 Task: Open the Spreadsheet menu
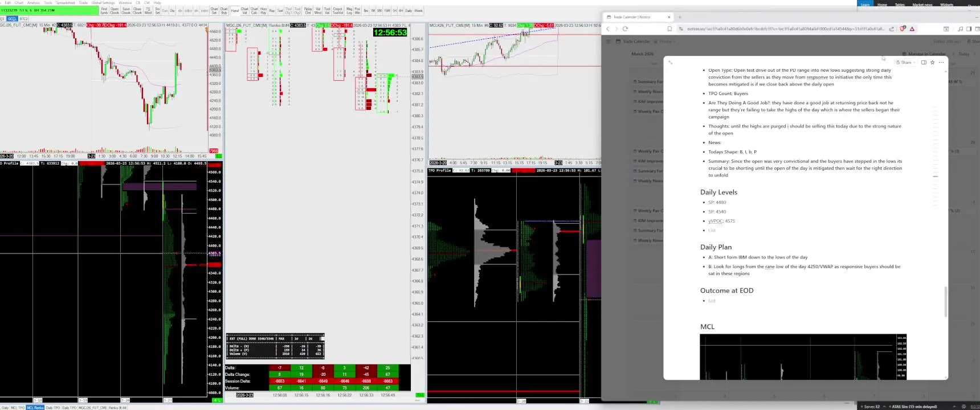pyautogui.click(x=65, y=3)
